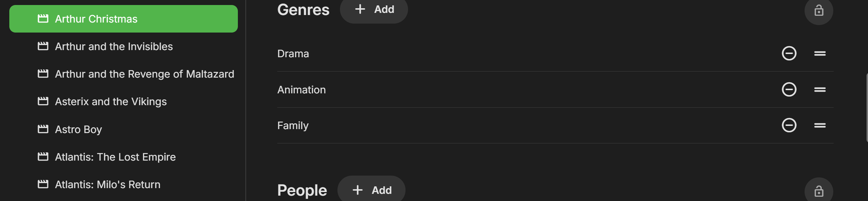Select the Astro Boy movie
This screenshot has height=201, width=868.
pyautogui.click(x=78, y=129)
